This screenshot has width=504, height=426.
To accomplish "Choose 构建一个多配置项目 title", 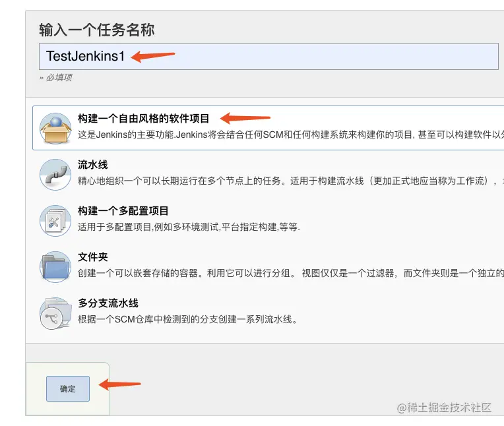I will 123,211.
